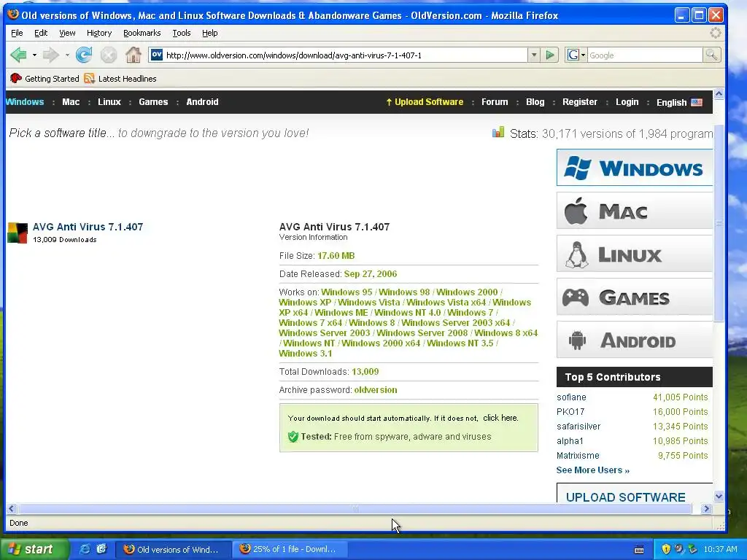
Task: Select the Windows platform banner
Action: (635, 168)
